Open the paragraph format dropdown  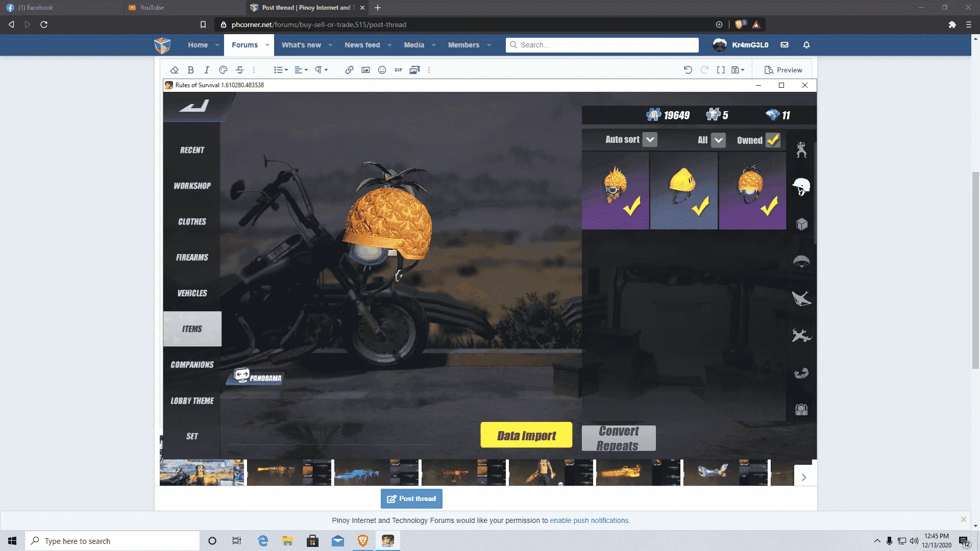[x=321, y=70]
